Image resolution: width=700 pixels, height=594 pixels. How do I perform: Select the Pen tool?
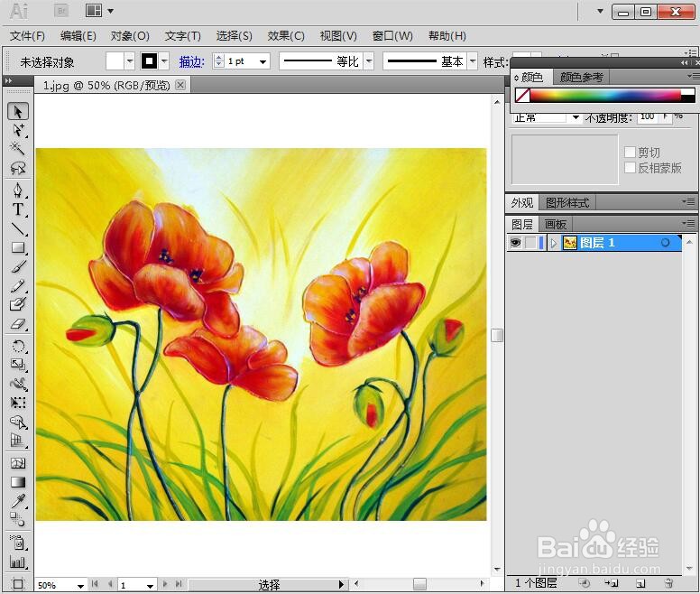click(x=18, y=190)
